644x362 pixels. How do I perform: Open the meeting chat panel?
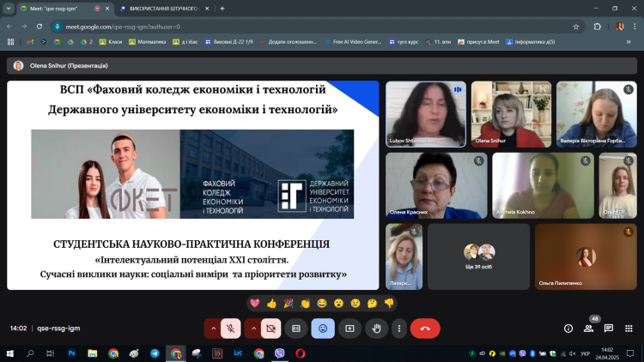pos(609,328)
